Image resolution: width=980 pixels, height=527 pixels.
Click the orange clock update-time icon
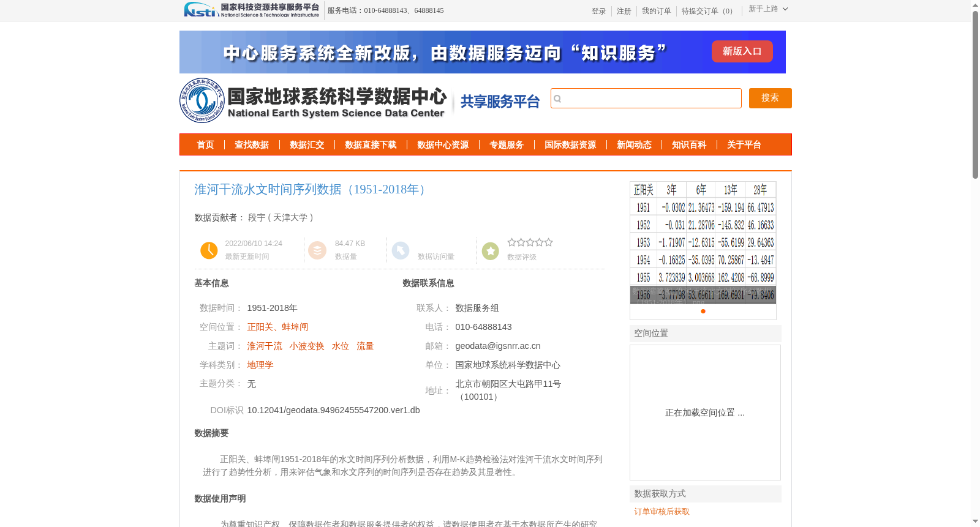coord(209,250)
